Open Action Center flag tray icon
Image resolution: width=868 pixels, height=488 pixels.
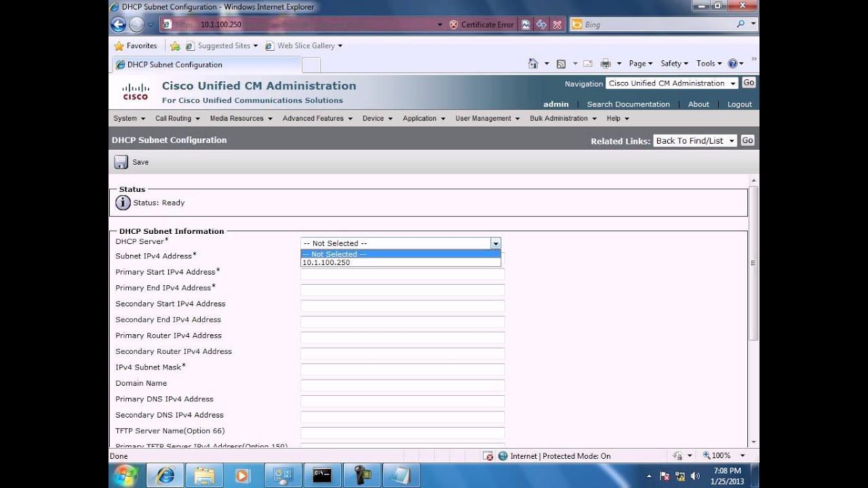coord(665,476)
